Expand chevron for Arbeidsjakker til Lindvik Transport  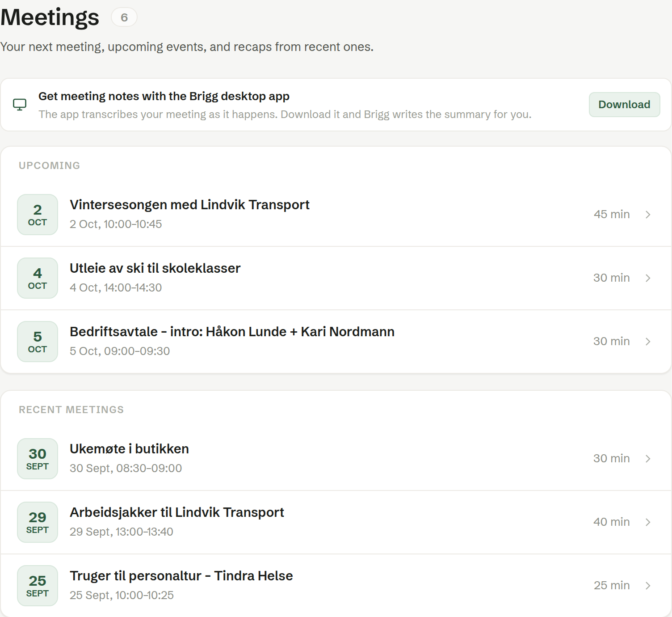pos(648,522)
